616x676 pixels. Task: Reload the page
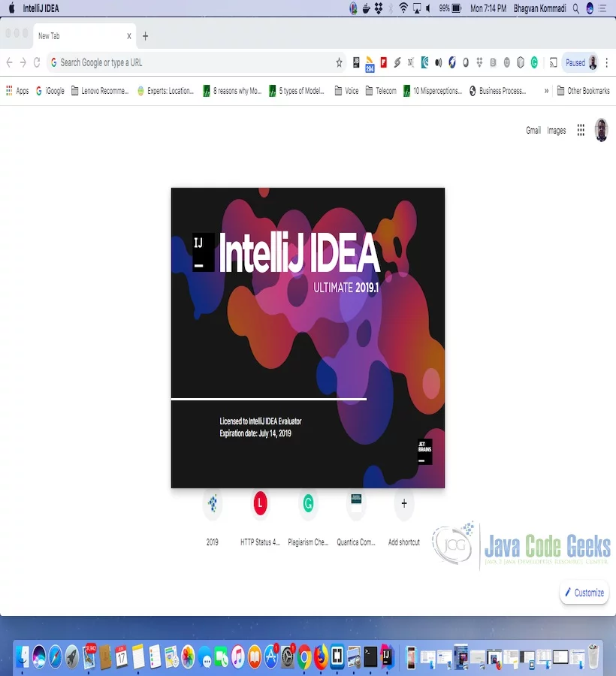pyautogui.click(x=37, y=63)
